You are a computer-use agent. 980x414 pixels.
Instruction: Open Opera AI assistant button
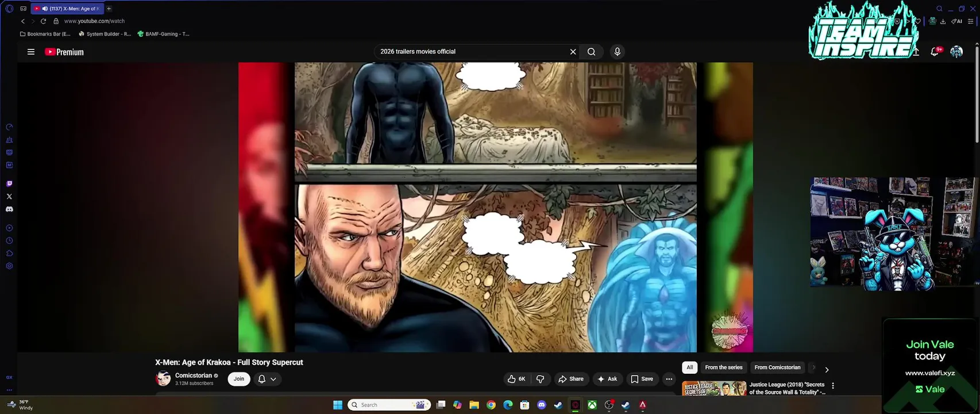[x=956, y=21]
